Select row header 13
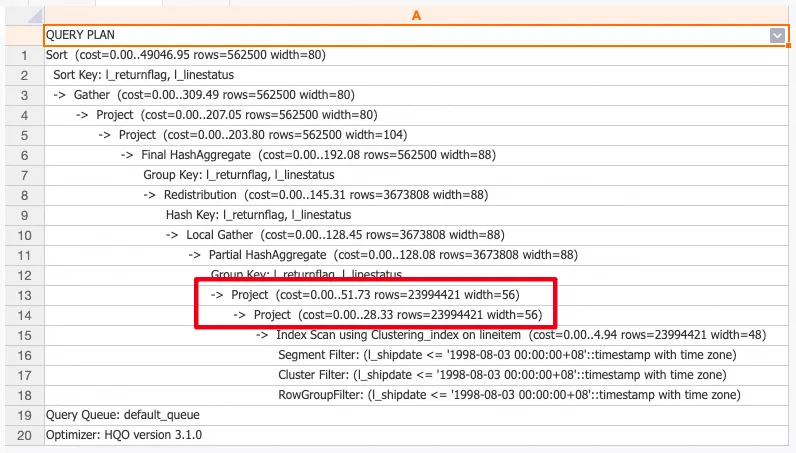The height and width of the screenshot is (453, 796). click(x=24, y=295)
